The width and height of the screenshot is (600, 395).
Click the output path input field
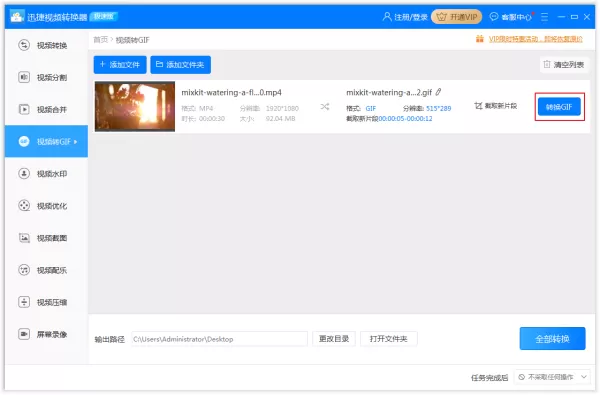(219, 339)
